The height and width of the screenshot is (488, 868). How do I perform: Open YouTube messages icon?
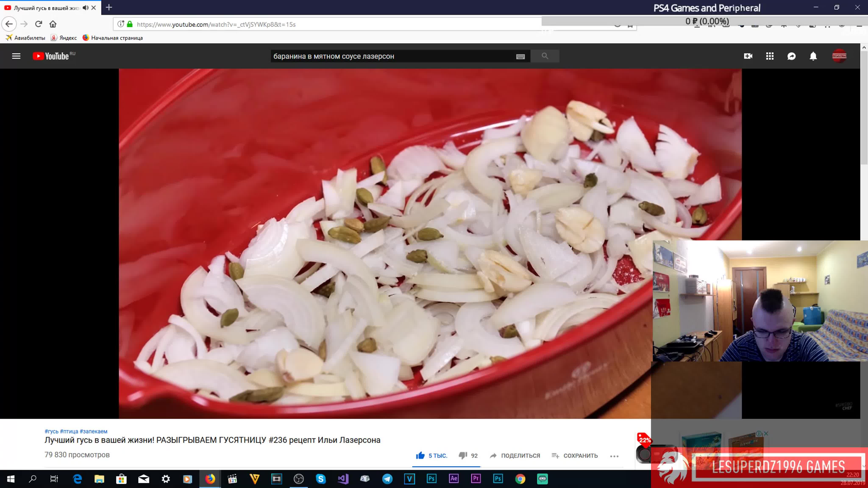click(791, 56)
